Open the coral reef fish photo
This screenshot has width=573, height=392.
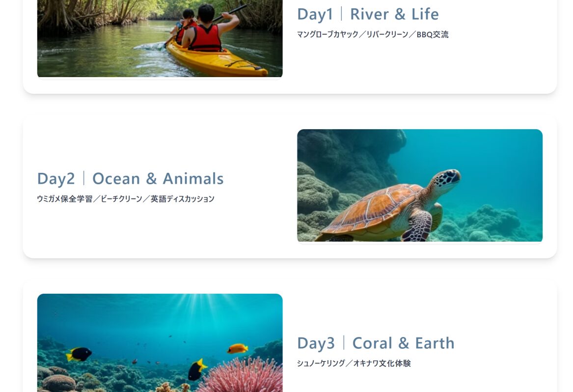pyautogui.click(x=160, y=342)
